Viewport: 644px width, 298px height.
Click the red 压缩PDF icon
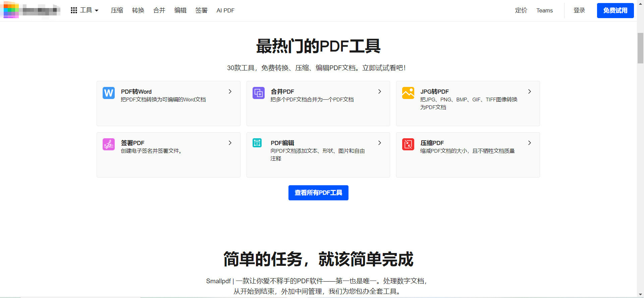coord(408,144)
